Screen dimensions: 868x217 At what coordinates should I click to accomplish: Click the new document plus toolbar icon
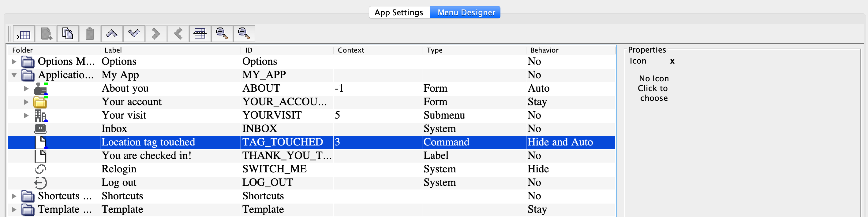tap(46, 34)
